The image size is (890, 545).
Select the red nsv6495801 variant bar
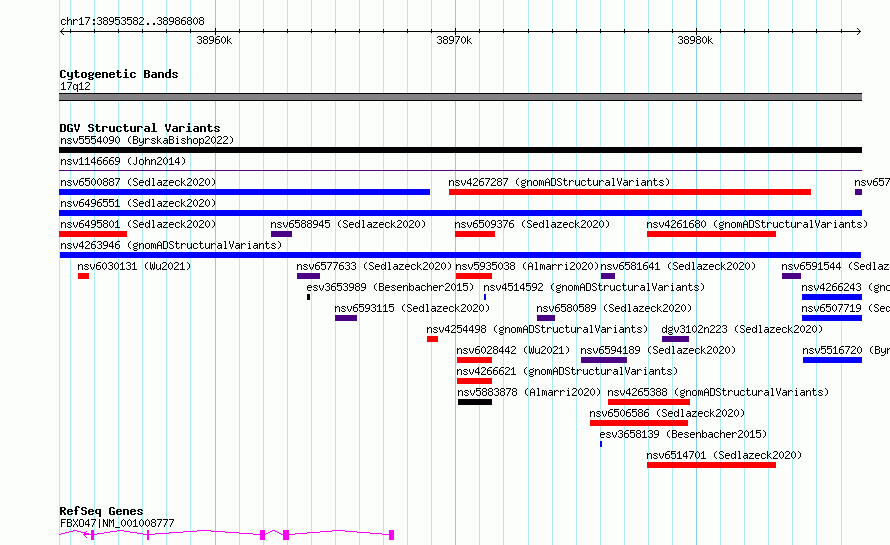(x=93, y=234)
